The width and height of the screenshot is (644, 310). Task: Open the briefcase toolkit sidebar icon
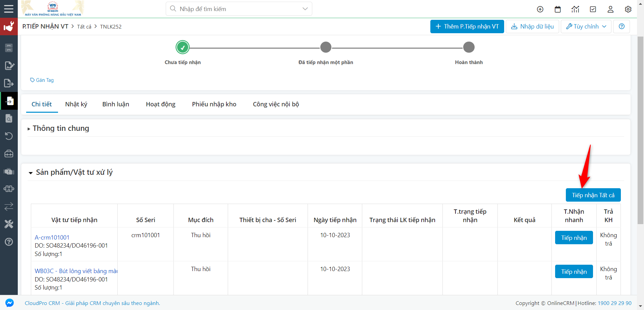[9, 154]
